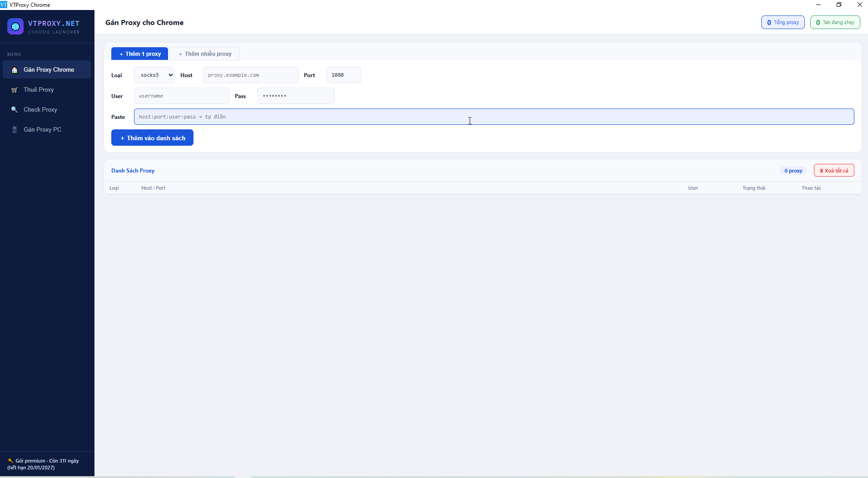
Task: Select the Thêm 1 proxy tab
Action: coord(139,53)
